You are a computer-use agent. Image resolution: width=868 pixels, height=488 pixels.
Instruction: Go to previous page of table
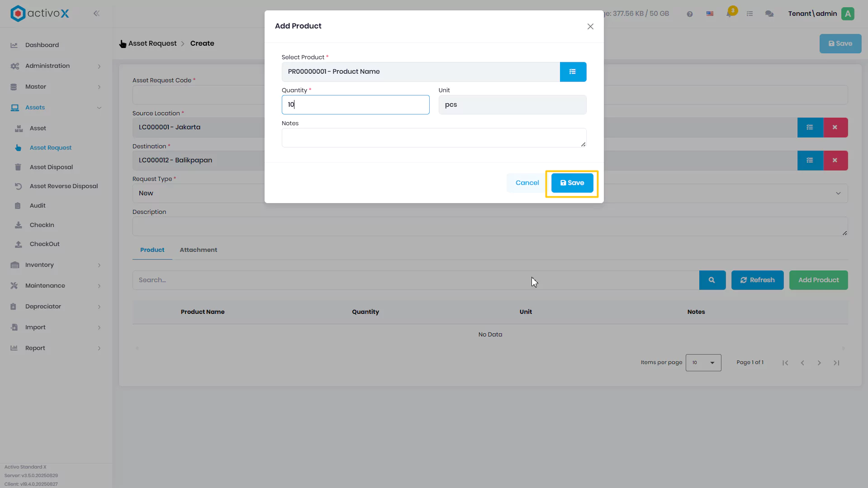pyautogui.click(x=802, y=363)
